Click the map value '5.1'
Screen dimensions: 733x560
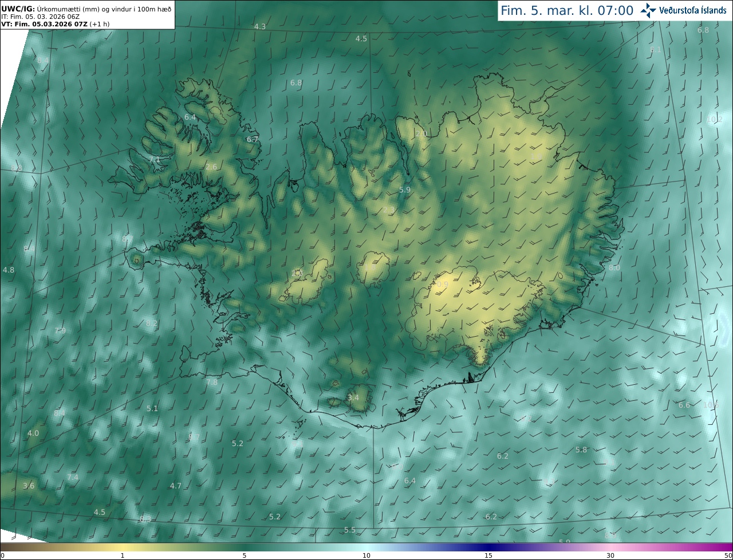coord(152,408)
